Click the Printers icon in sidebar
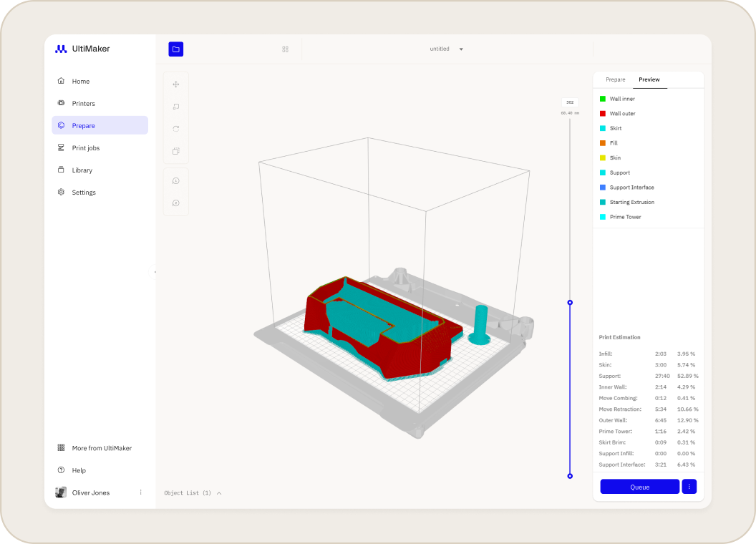Image resolution: width=756 pixels, height=544 pixels. 62,103
